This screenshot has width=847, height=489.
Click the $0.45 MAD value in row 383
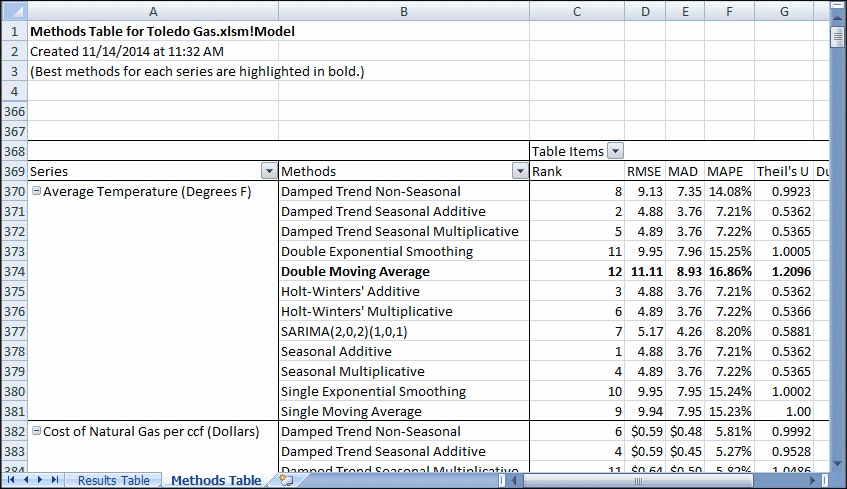pos(685,451)
